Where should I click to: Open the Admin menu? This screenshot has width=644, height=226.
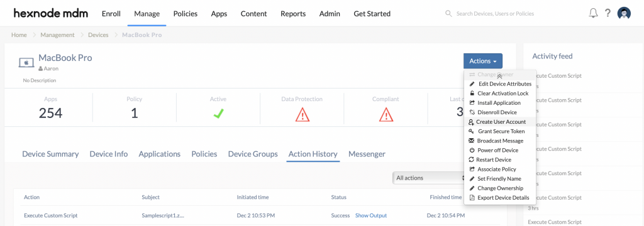pyautogui.click(x=330, y=14)
